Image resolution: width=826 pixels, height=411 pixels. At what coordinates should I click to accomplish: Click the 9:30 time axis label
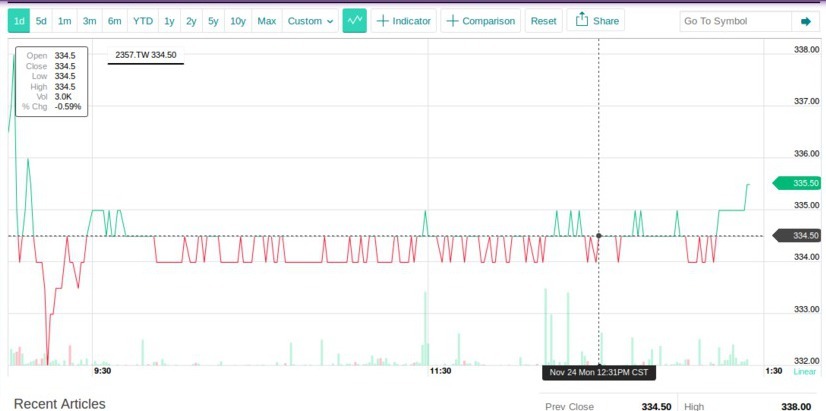point(102,371)
